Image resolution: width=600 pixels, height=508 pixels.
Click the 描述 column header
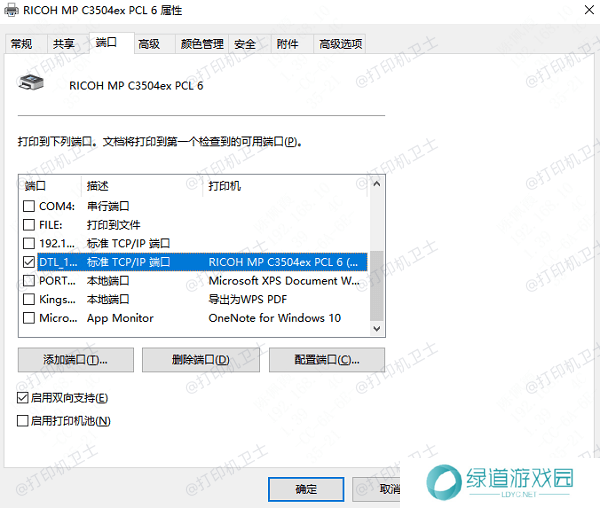(98, 186)
